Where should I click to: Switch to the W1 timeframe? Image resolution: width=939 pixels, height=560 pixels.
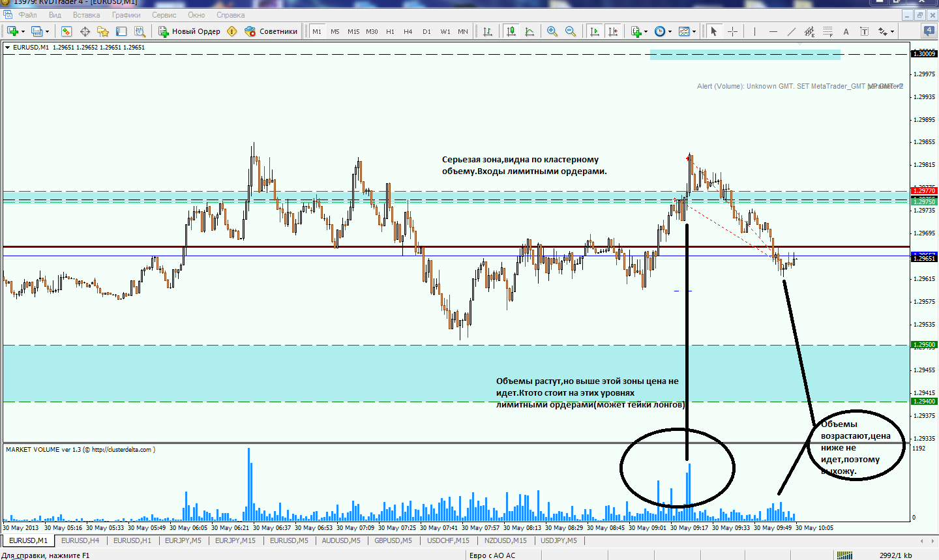click(445, 31)
